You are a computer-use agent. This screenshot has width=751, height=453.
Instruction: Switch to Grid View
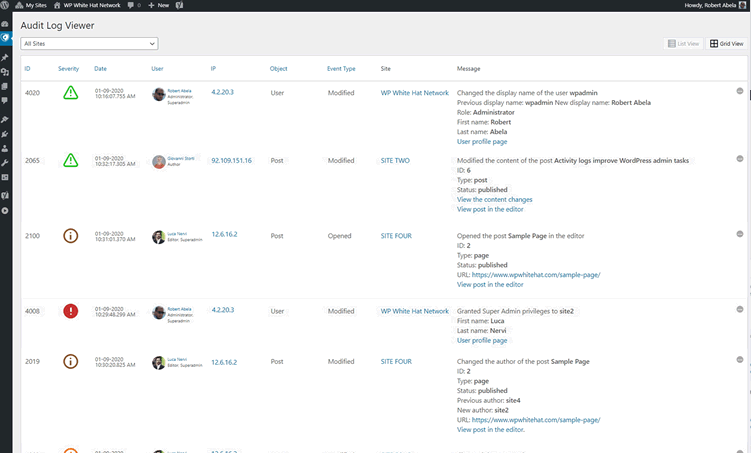[726, 44]
